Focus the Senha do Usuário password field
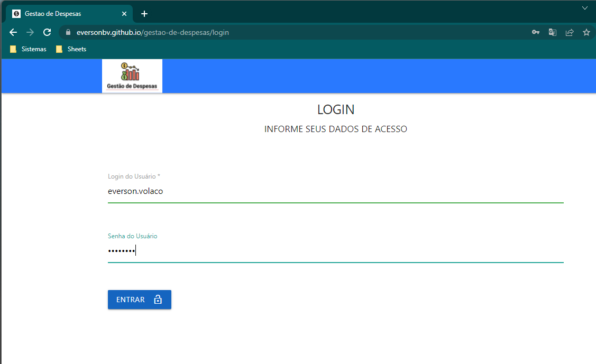Screen dimensions: 596x364 [335, 250]
